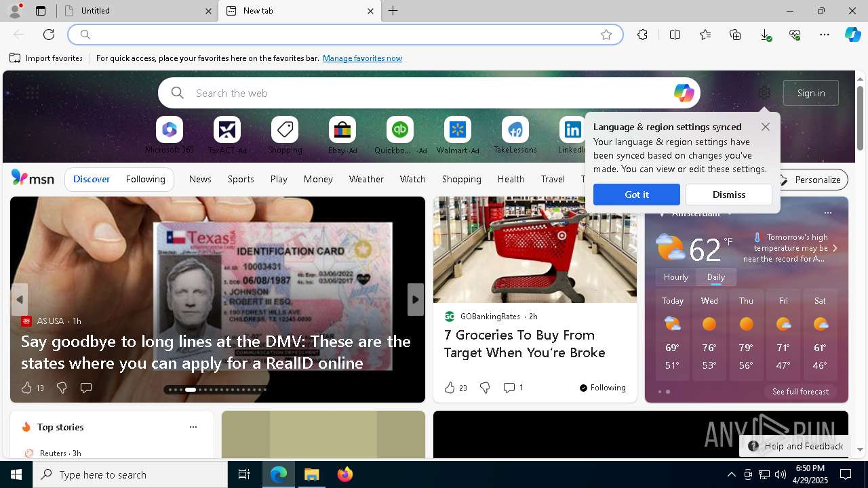Open split screen view
The height and width of the screenshot is (488, 868).
point(675,35)
